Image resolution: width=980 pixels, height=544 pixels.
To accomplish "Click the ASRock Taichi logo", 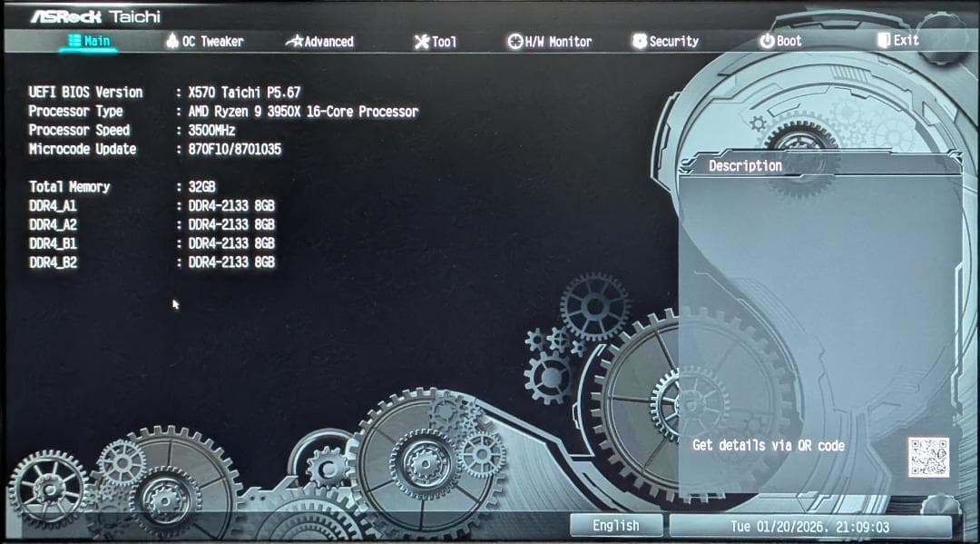I will (95, 16).
